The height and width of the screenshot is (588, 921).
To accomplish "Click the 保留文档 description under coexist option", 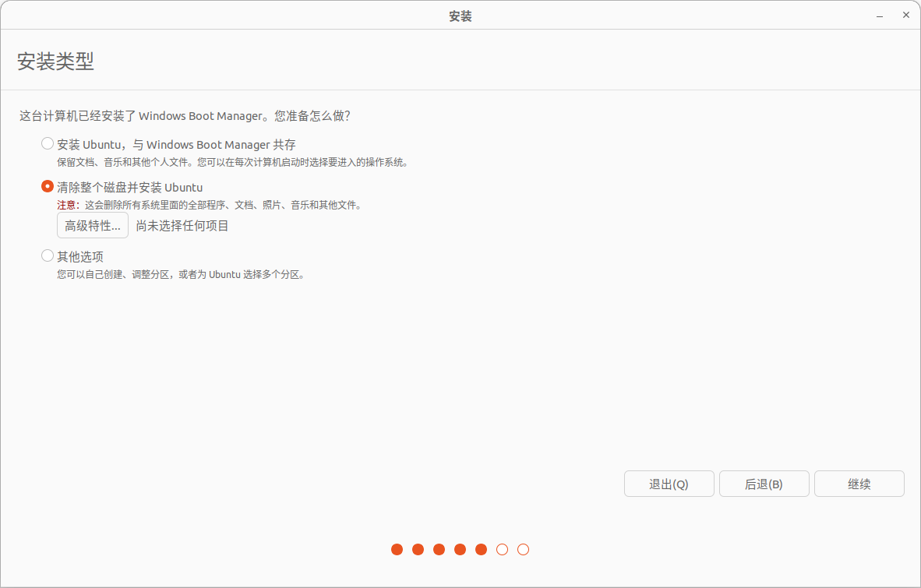I will (x=233, y=162).
